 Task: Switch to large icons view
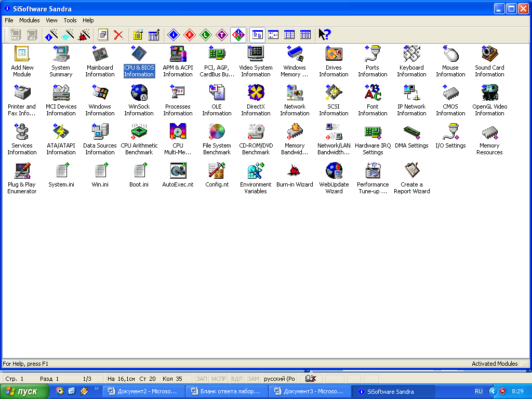[257, 35]
